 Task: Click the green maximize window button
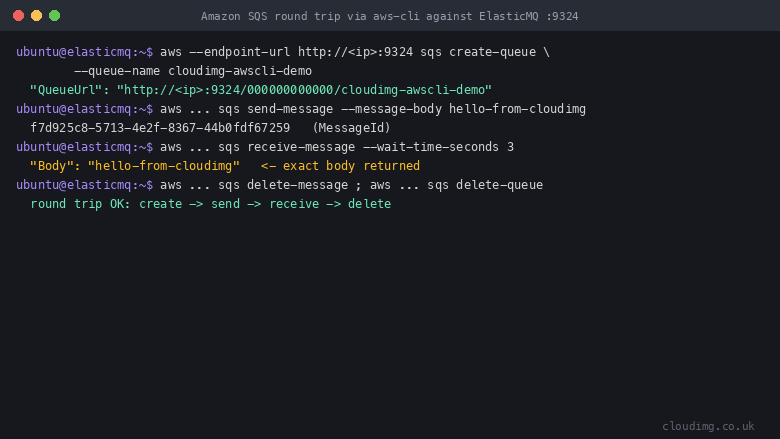pos(55,15)
